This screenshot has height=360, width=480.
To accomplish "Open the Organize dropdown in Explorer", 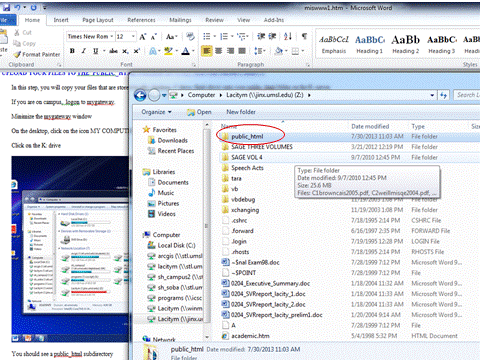I will tap(156, 112).
